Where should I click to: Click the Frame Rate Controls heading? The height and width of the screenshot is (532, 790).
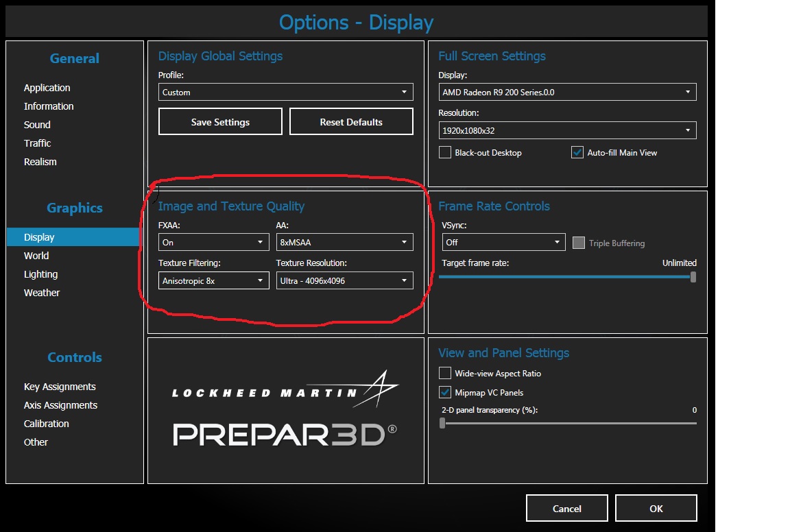494,206
